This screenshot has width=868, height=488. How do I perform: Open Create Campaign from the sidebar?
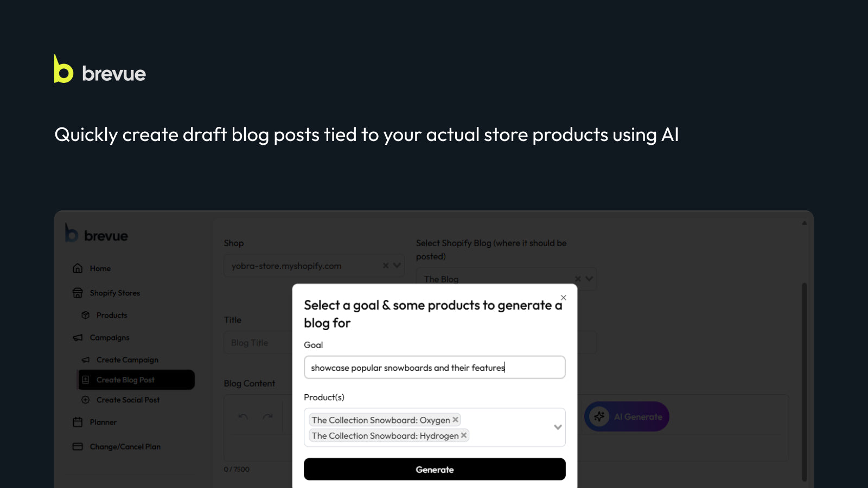coord(127,359)
